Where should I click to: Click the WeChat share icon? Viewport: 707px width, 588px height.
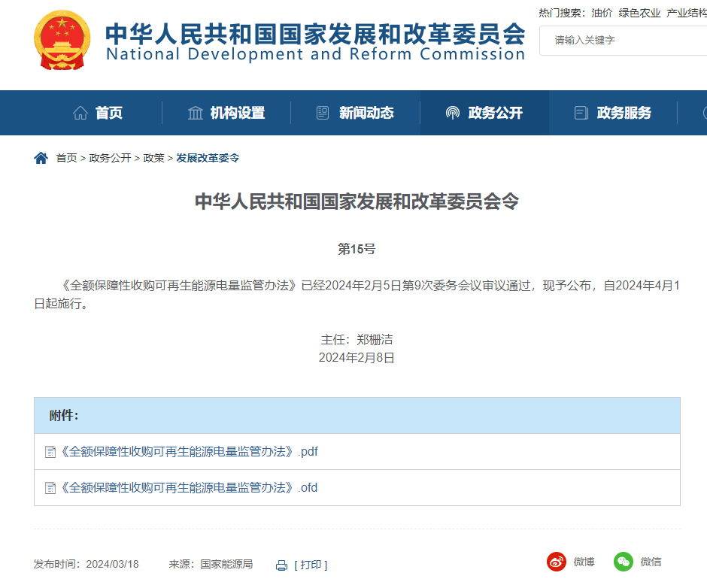click(624, 562)
